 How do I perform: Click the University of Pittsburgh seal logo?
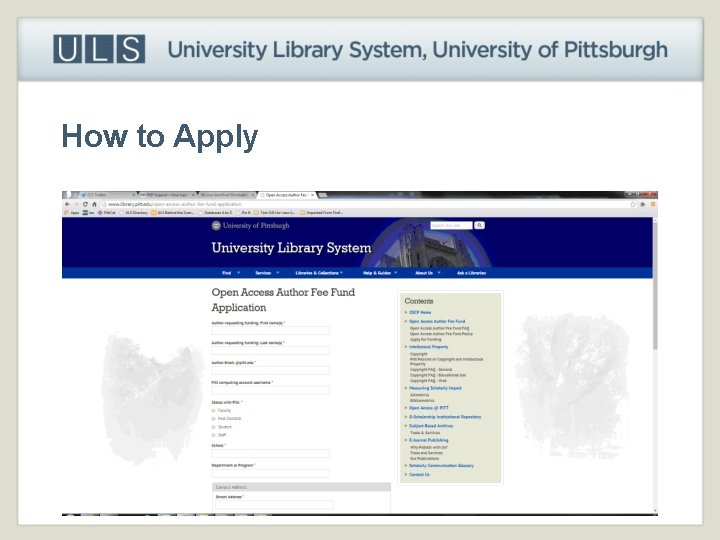click(x=216, y=225)
